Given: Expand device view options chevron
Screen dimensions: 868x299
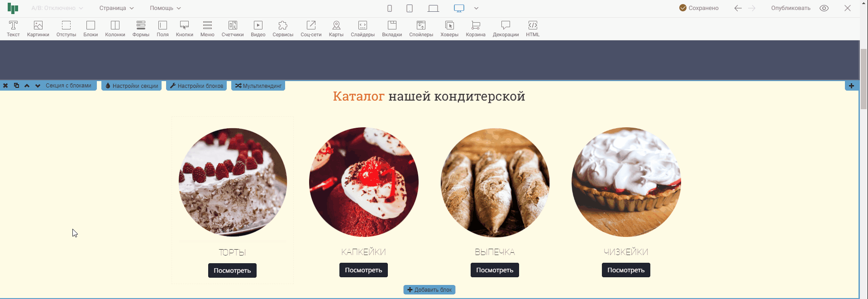Looking at the screenshot, I should (476, 8).
